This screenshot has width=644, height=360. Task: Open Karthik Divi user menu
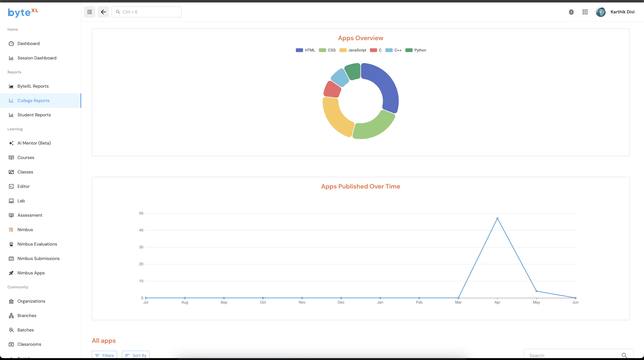coord(622,12)
